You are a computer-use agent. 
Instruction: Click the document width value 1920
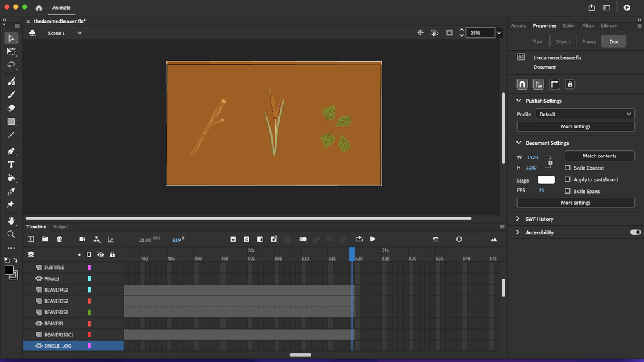pos(532,157)
